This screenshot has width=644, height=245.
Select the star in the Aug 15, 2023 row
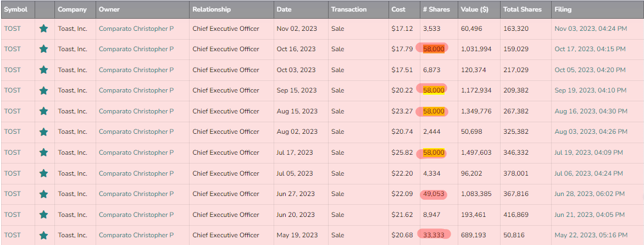pos(43,111)
